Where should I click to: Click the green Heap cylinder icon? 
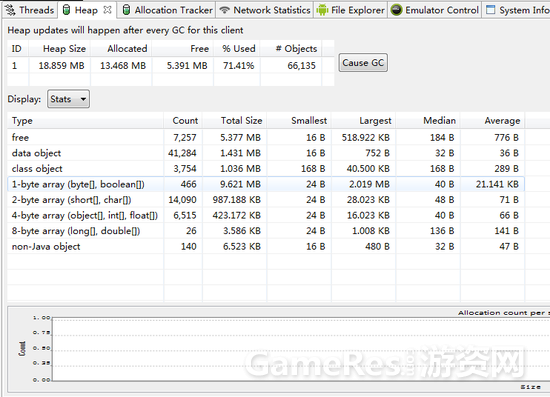pos(66,10)
